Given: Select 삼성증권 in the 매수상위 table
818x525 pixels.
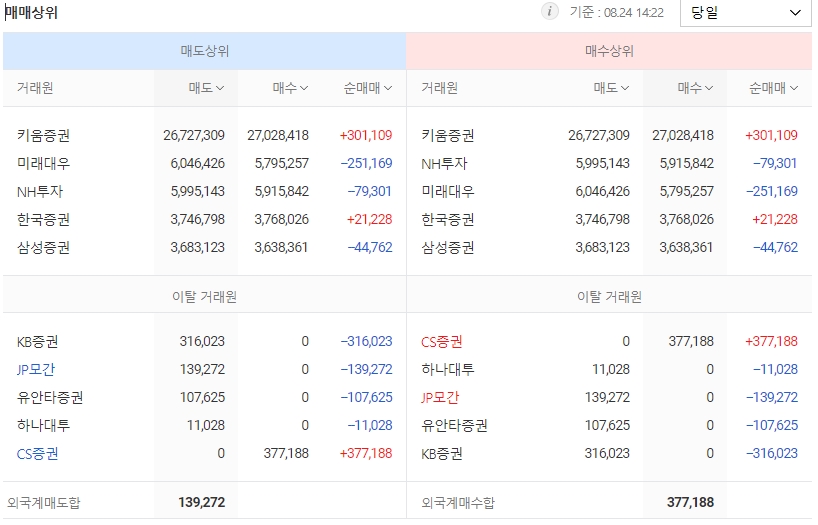Looking at the screenshot, I should (x=448, y=247).
